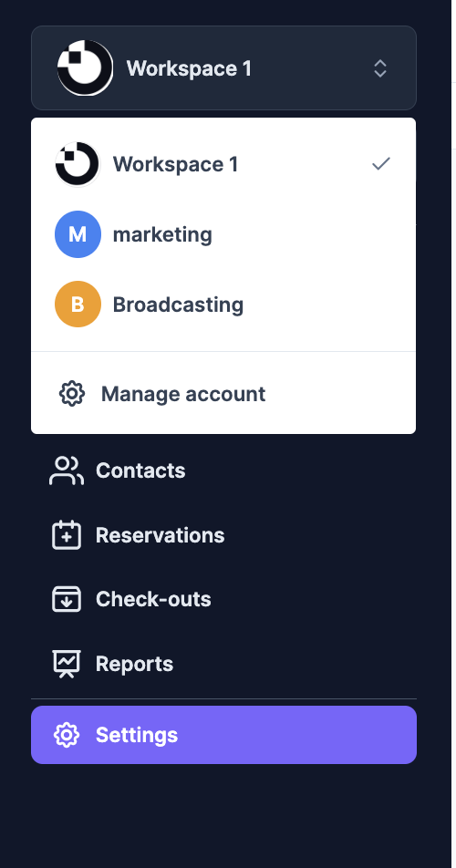Open the Check-outs section
Screen dimensions: 456x868
pyautogui.click(x=223, y=599)
